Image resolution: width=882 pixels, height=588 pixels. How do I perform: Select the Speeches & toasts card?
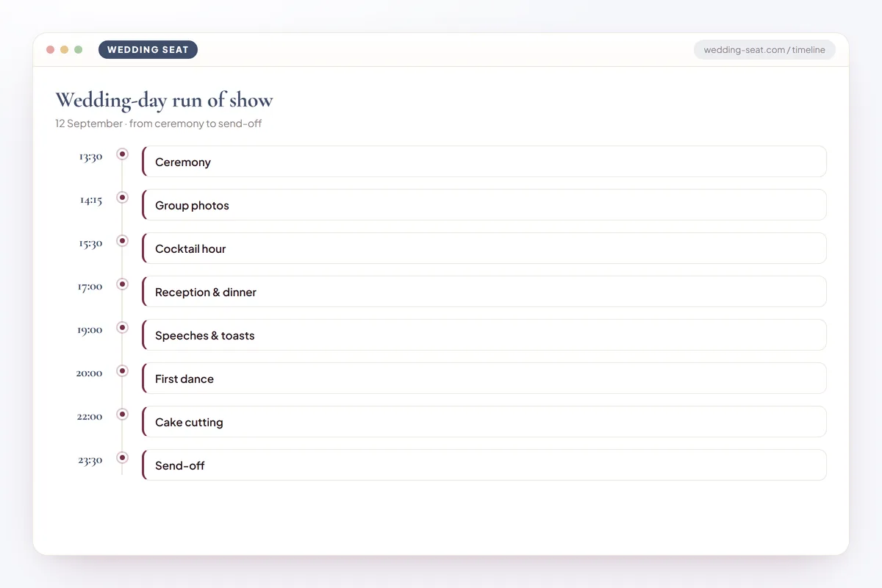(x=484, y=335)
